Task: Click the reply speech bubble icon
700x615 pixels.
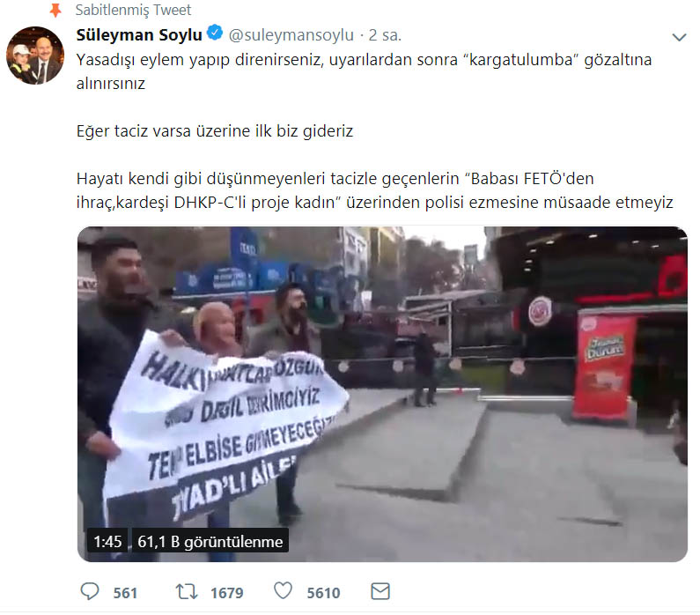Action: pyautogui.click(x=89, y=592)
